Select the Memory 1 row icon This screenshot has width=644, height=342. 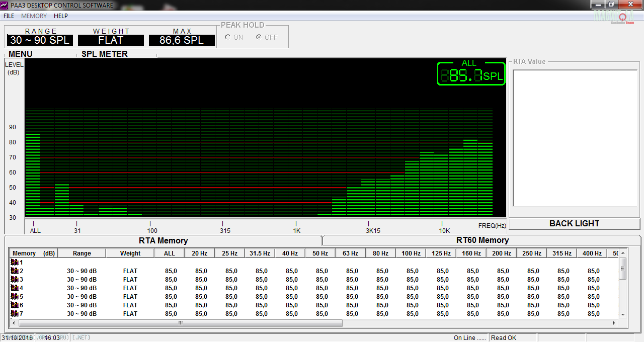pos(15,262)
